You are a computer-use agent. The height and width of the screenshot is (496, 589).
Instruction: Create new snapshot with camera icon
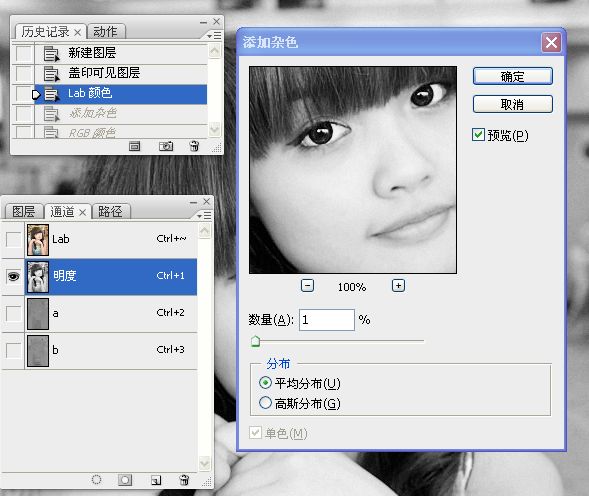click(x=166, y=146)
